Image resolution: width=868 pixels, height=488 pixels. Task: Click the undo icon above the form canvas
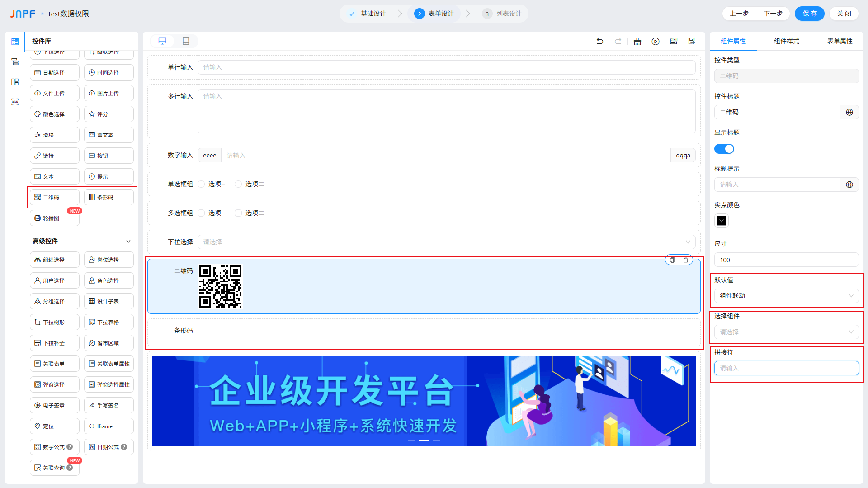coord(600,41)
